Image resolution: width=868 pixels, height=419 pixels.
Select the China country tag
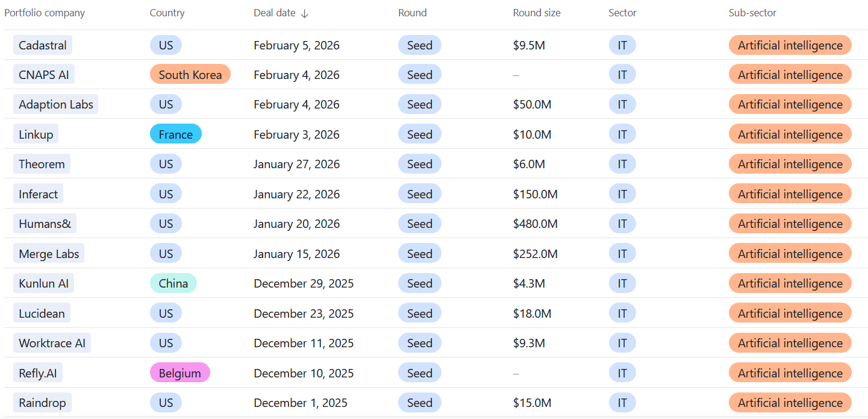tap(173, 283)
